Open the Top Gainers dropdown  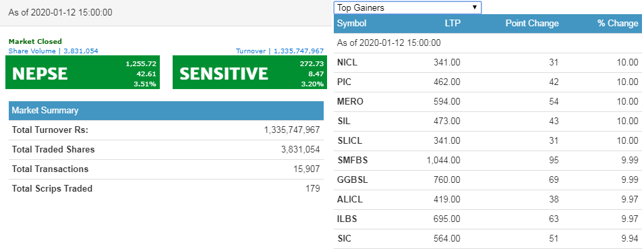coord(407,7)
